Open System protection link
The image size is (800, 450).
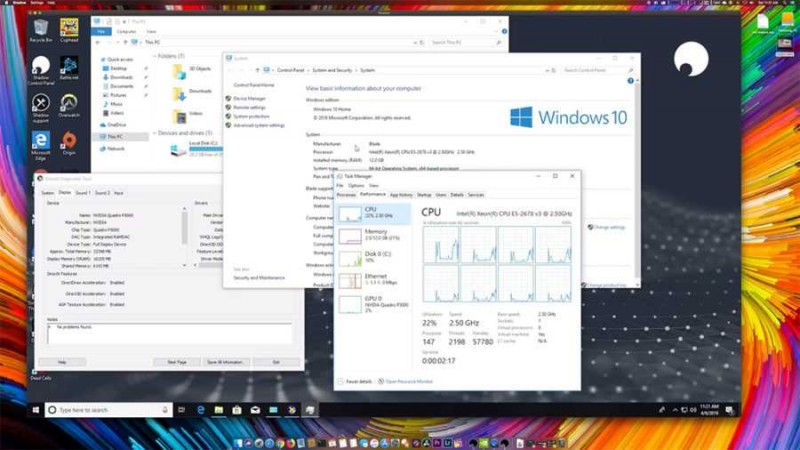tap(251, 116)
